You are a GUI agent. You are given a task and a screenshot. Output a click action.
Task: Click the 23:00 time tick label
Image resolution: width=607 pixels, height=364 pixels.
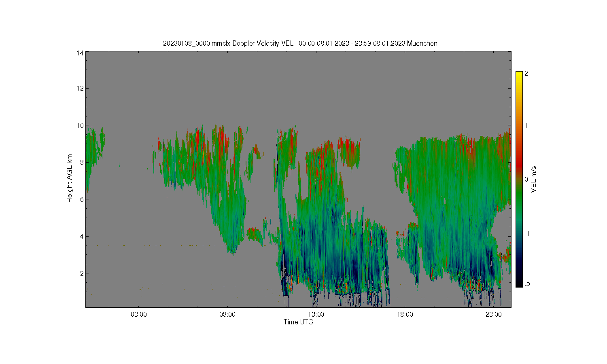pos(494,314)
